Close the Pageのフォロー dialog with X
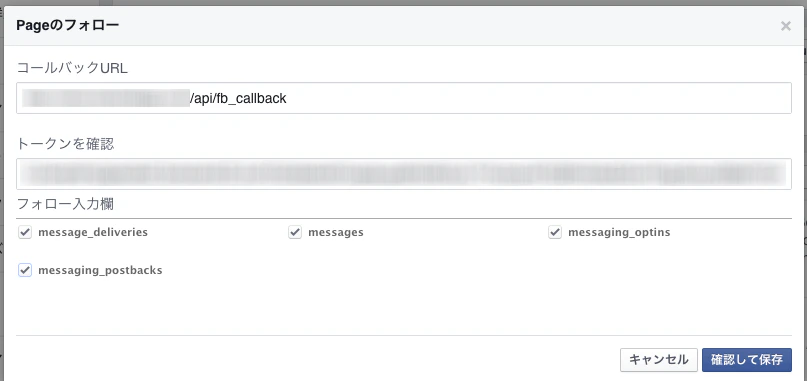 (785, 26)
